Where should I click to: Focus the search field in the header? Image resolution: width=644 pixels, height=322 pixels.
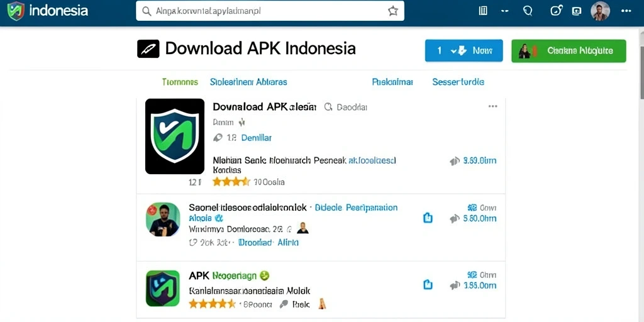click(x=270, y=11)
